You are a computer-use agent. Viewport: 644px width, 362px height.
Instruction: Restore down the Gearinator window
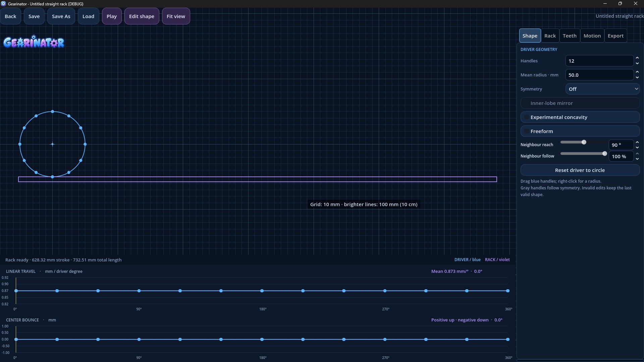tap(620, 4)
